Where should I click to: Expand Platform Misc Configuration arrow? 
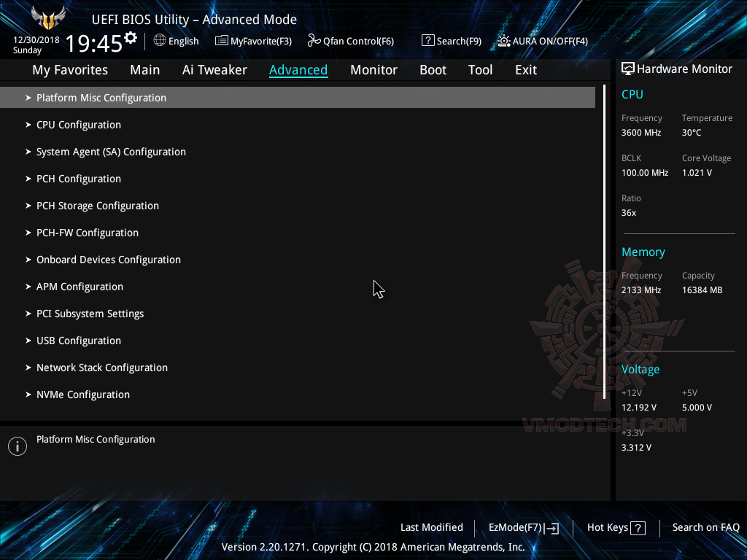(28, 98)
